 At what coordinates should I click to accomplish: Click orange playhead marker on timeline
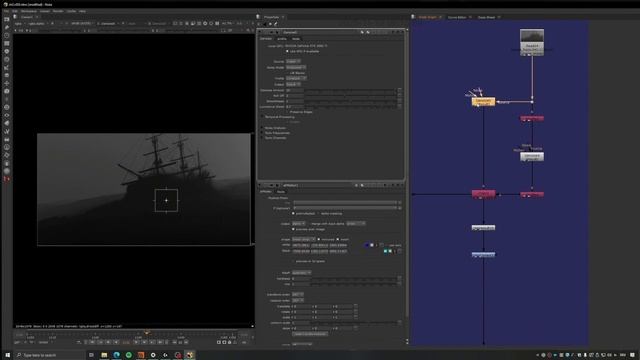tap(147, 333)
